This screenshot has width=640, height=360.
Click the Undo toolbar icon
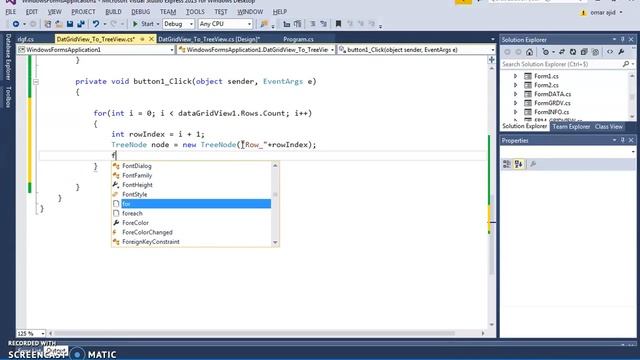[x=96, y=24]
